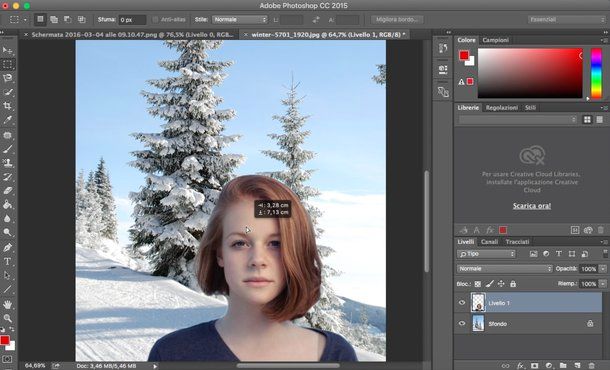Viewport: 610px width, 370px height.
Task: Select the Crop tool
Action: 7,105
